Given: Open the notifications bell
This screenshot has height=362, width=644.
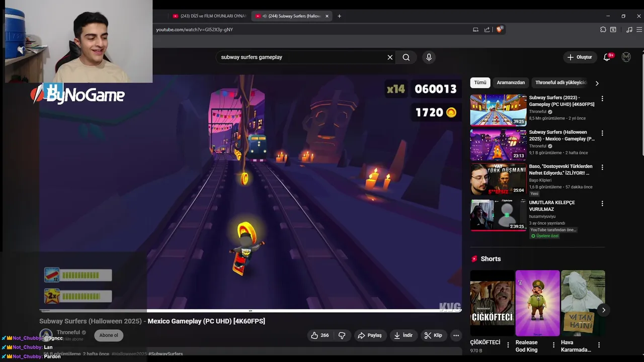Looking at the screenshot, I should (607, 57).
